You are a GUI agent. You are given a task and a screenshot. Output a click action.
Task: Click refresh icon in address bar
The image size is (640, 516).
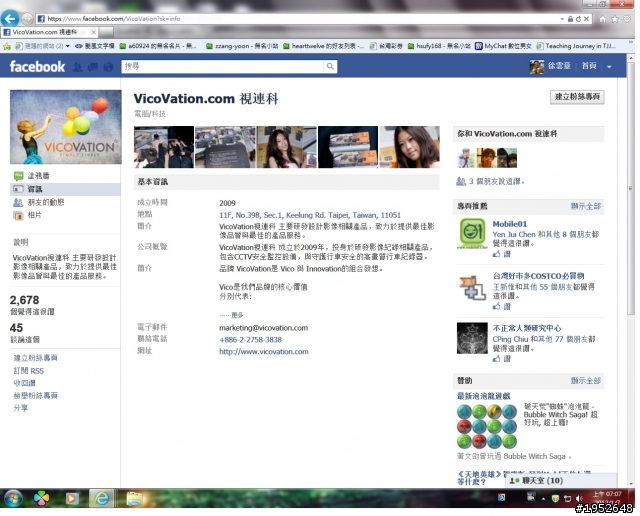[x=578, y=19]
